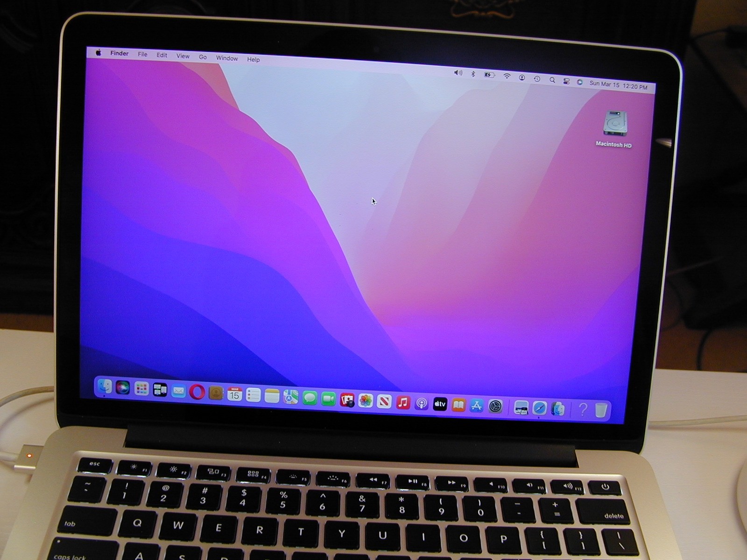Open Reminders from the Dock
This screenshot has width=747, height=560.
(x=253, y=395)
